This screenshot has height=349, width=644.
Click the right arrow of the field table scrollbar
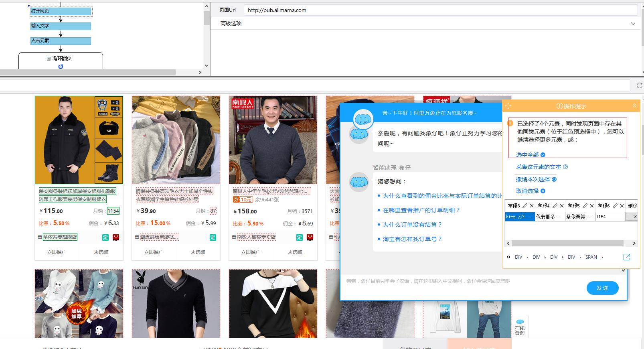coord(634,243)
